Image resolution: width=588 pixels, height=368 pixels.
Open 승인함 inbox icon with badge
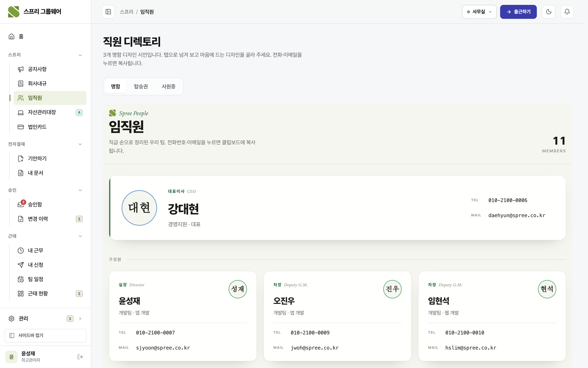pos(21,204)
